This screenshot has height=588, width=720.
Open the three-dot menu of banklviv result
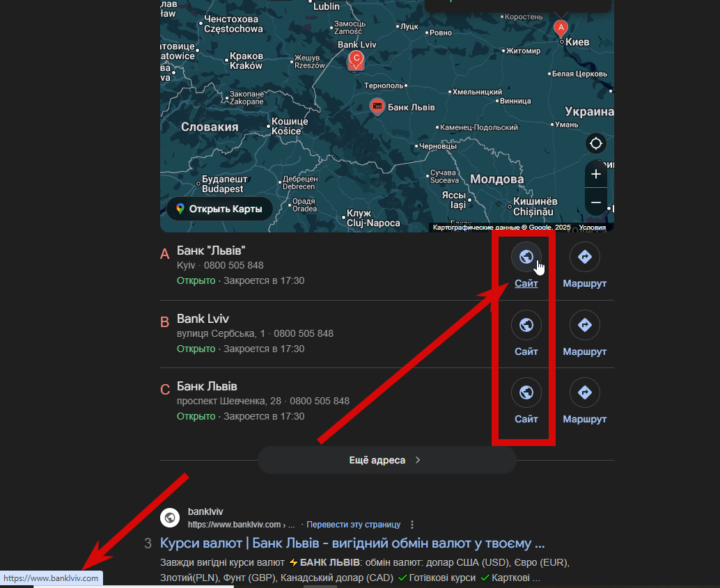coord(412,525)
